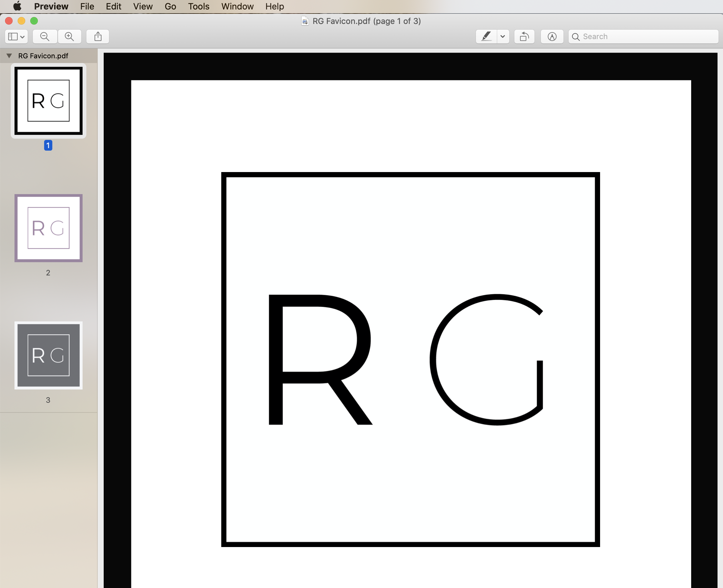
Task: Select the Highlight pen tool
Action: (487, 37)
